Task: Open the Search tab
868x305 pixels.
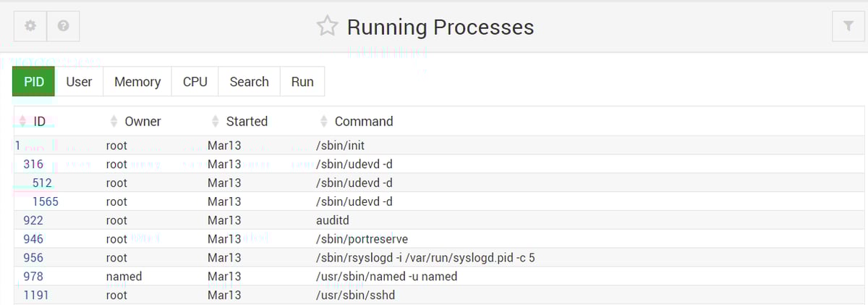Action: click(x=249, y=82)
